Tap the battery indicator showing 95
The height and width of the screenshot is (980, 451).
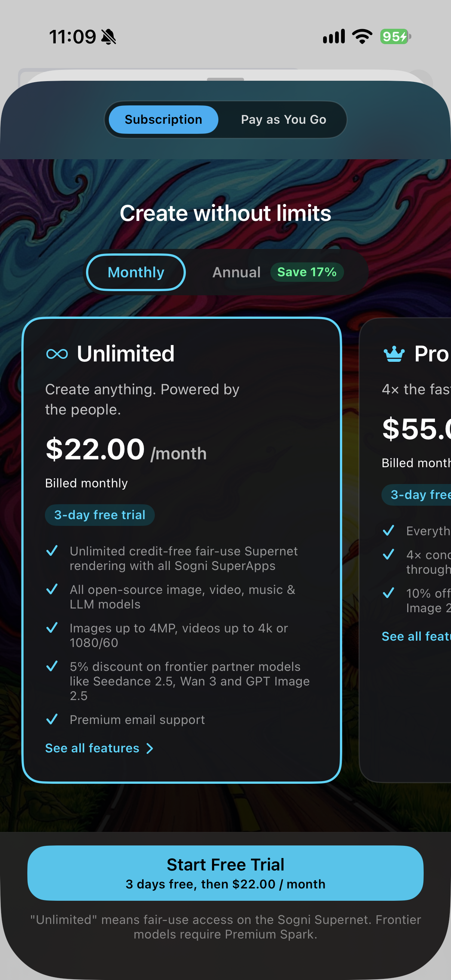(395, 37)
